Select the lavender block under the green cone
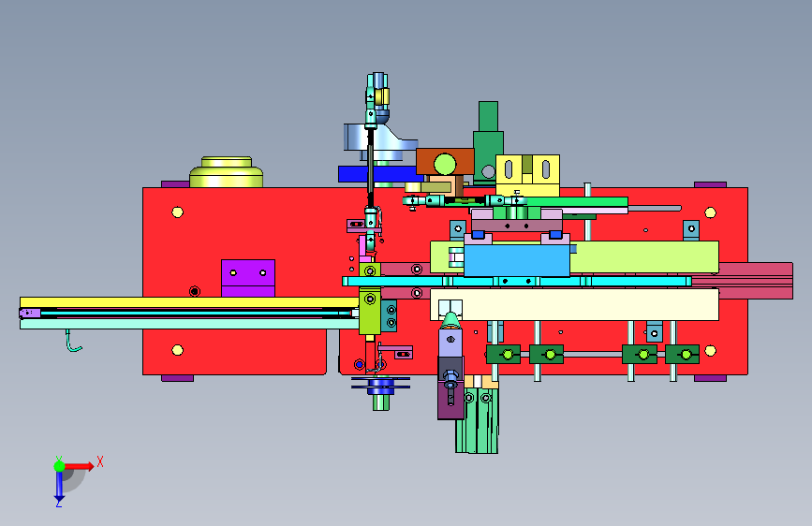This screenshot has width=812, height=526. 450,343
